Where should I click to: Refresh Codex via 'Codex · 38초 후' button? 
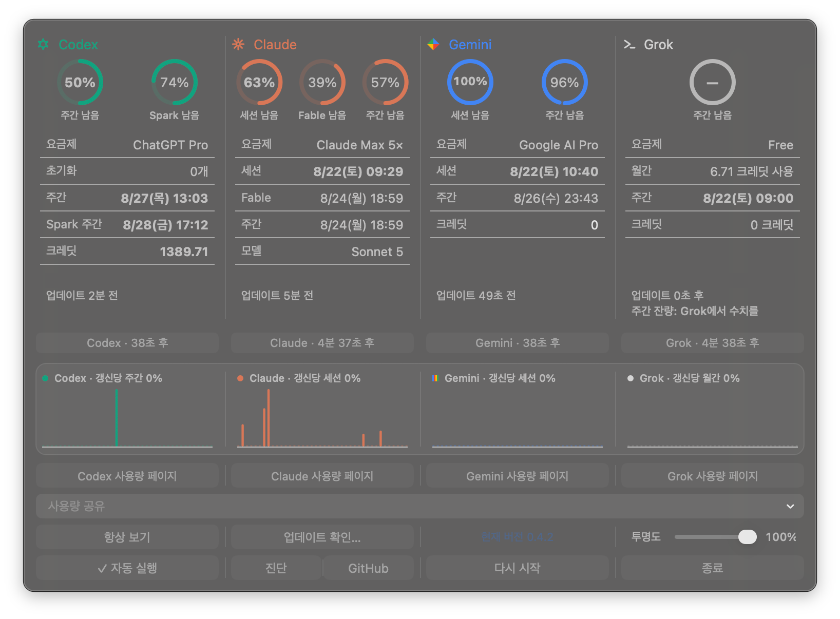pyautogui.click(x=127, y=343)
